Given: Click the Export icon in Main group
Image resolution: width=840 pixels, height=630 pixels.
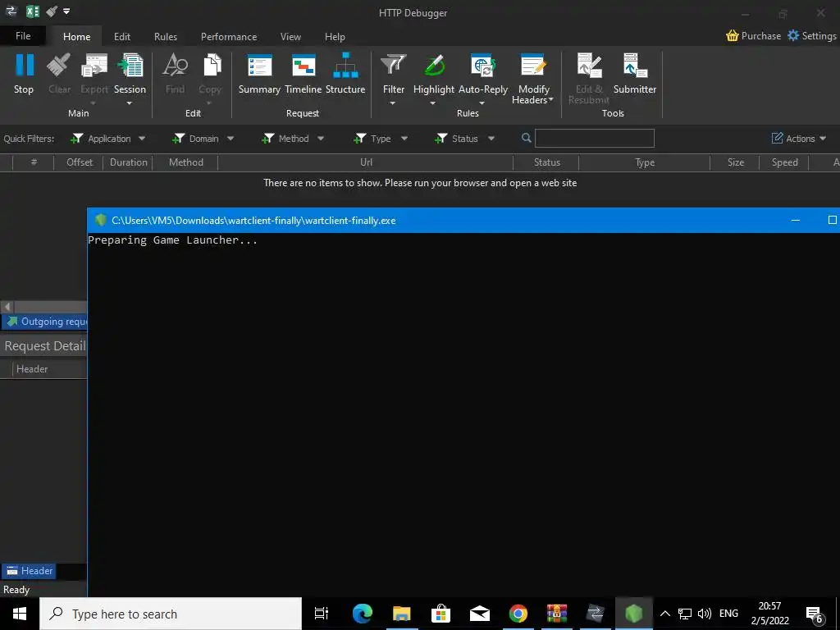Looking at the screenshot, I should point(94,66).
